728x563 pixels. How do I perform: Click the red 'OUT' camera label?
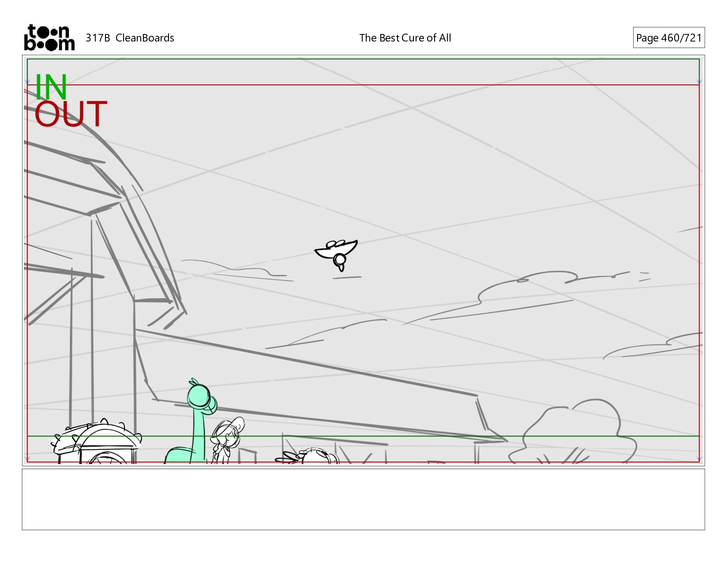coord(71,114)
